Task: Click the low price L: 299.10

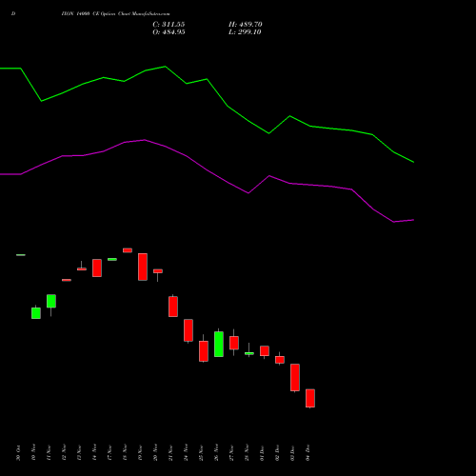Action: (245, 32)
